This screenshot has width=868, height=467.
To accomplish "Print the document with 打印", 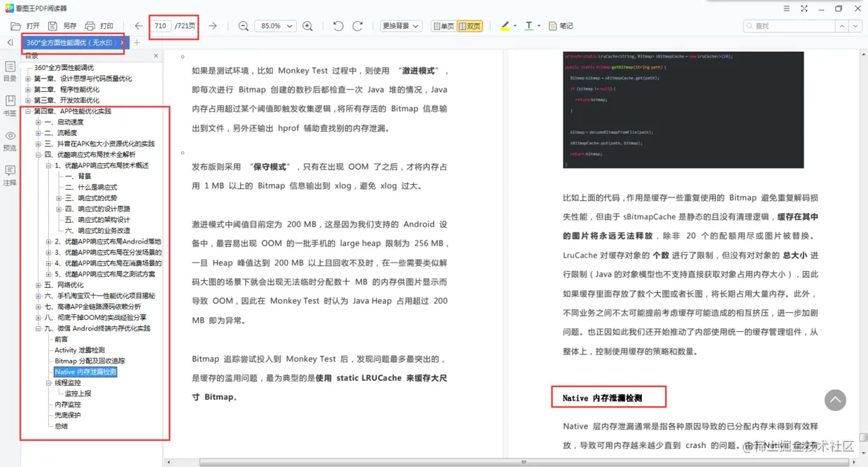I will pos(99,26).
